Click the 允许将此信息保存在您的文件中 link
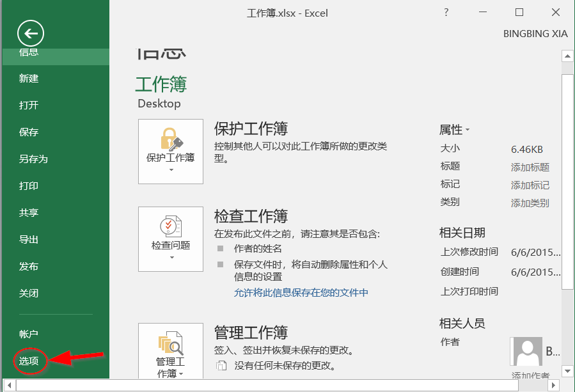This screenshot has width=575, height=392. click(301, 293)
